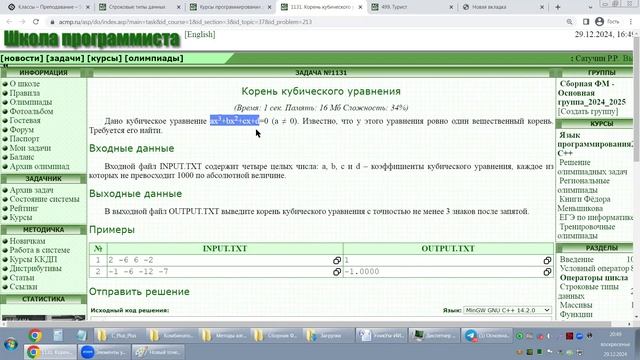Copy input of example row 2
Screen dimensions: 640x360
coord(337,272)
